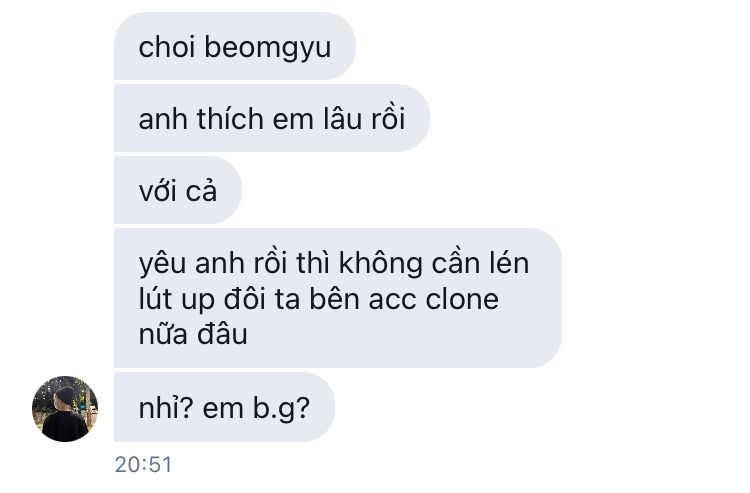Select the 'anh thích em lâu rồi' message

[x=272, y=118]
